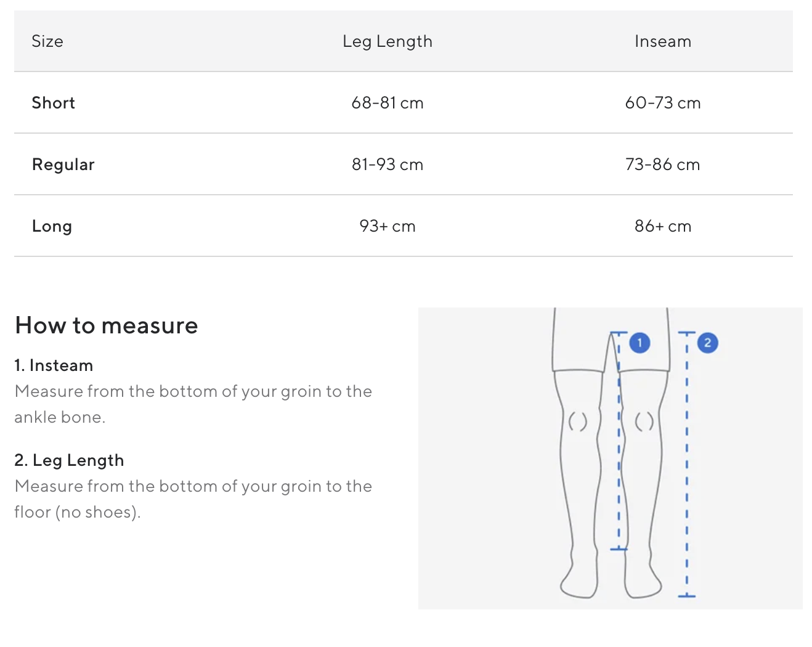Click the 60-73 cm inseam cell
812x647 pixels.
[663, 103]
